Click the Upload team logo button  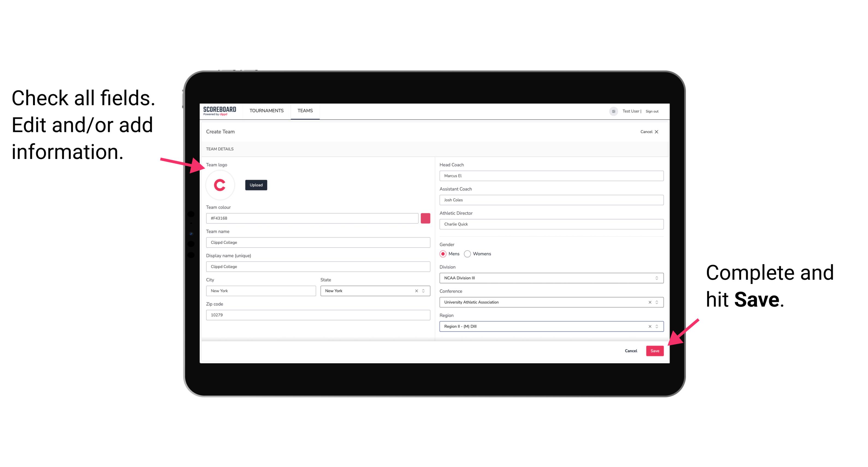(x=256, y=185)
